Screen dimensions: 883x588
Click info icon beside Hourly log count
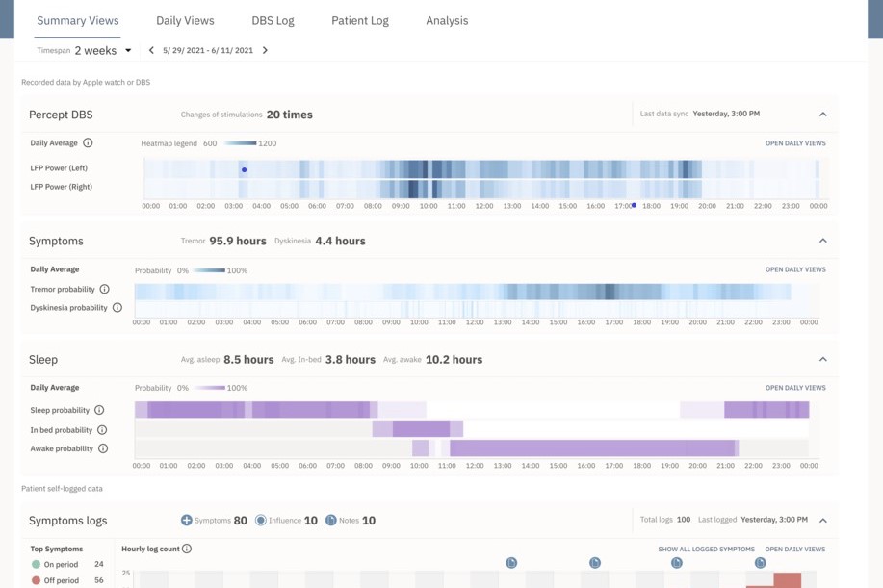(x=187, y=549)
